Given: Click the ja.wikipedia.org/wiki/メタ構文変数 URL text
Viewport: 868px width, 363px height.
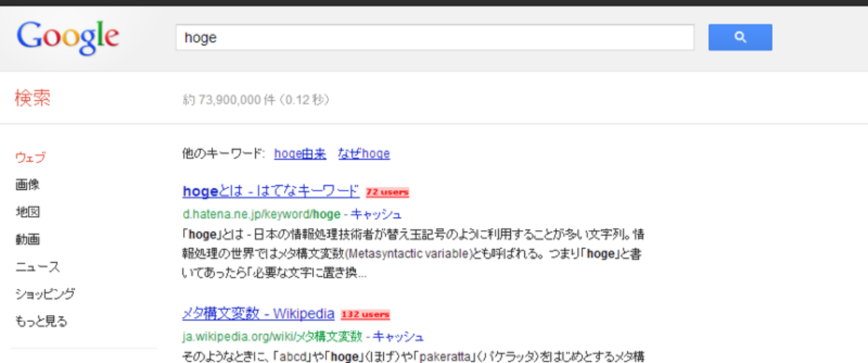Looking at the screenshot, I should coord(272,336).
